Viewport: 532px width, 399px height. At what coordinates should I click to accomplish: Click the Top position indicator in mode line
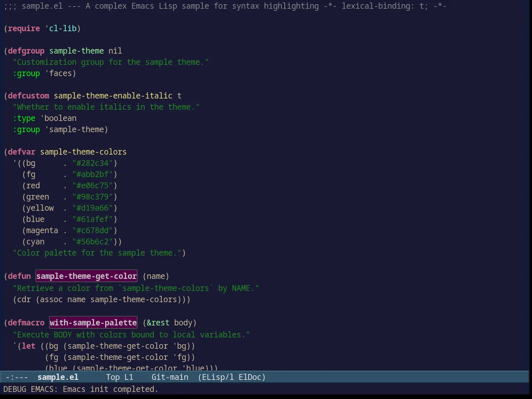point(113,377)
